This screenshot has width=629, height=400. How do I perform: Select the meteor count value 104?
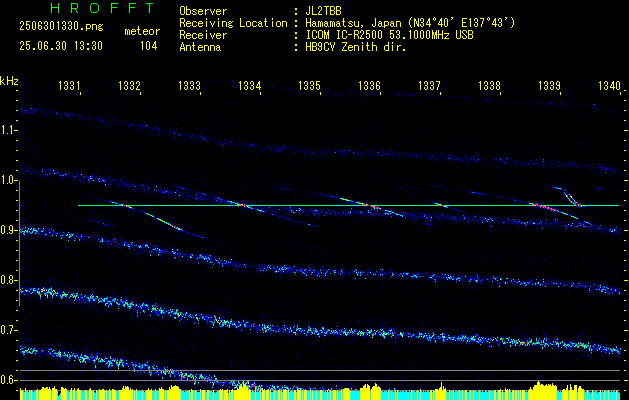click(x=148, y=46)
